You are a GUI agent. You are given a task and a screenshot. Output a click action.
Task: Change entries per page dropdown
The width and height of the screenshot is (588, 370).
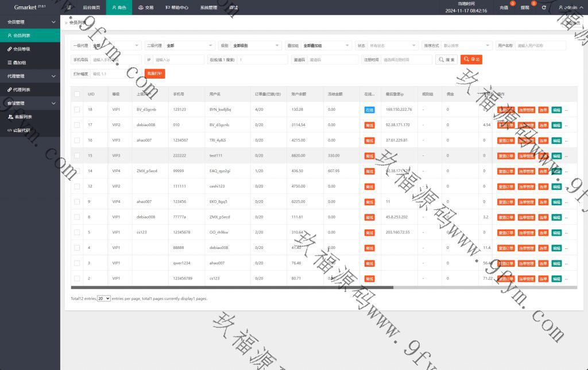103,299
